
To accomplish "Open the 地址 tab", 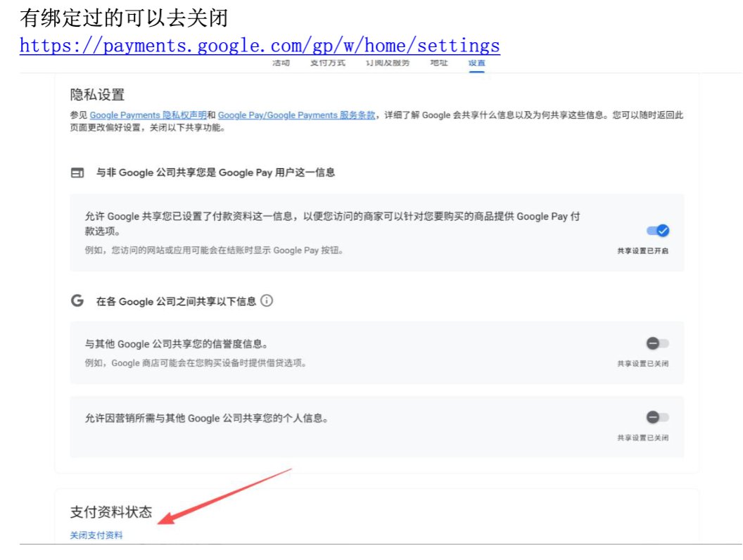I will point(439,63).
